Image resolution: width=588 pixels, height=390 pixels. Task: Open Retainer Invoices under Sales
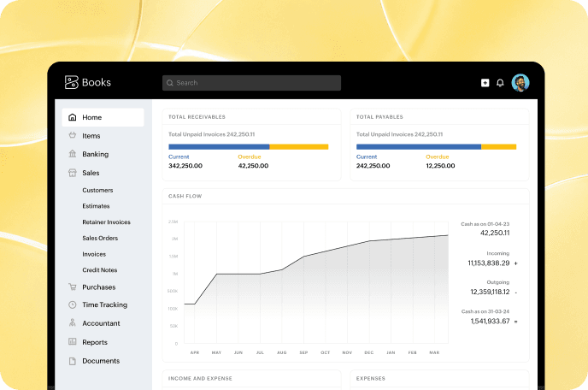(107, 222)
